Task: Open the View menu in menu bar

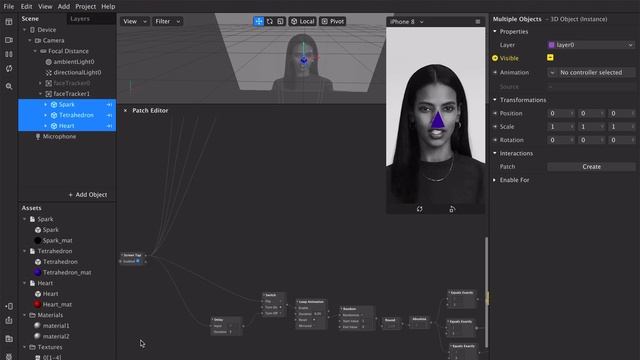Action: tap(45, 7)
